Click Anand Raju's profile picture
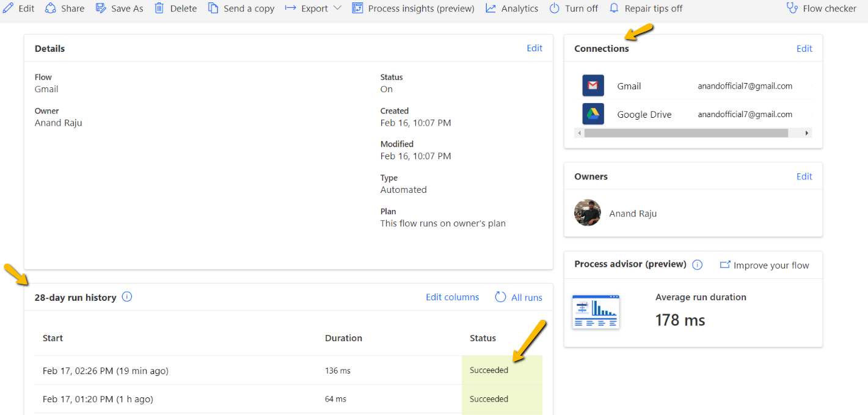Viewport: 868px width, 415px height. (587, 213)
